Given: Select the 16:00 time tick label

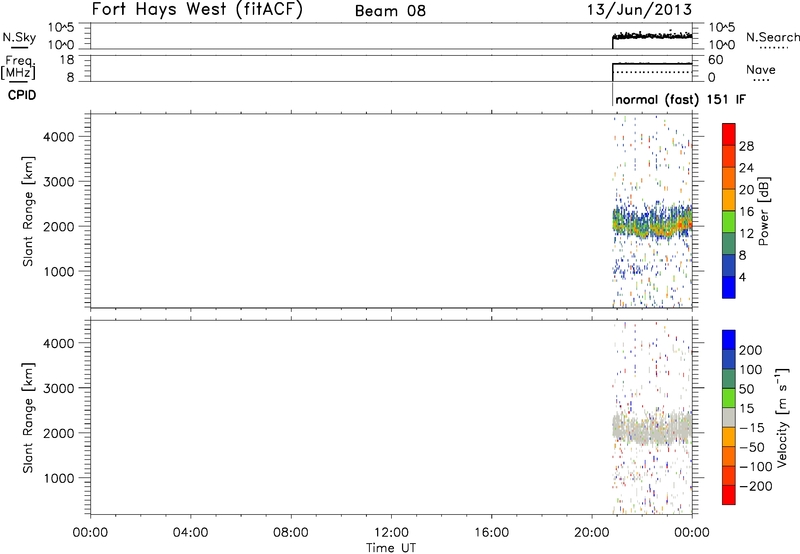Looking at the screenshot, I should pos(491,533).
